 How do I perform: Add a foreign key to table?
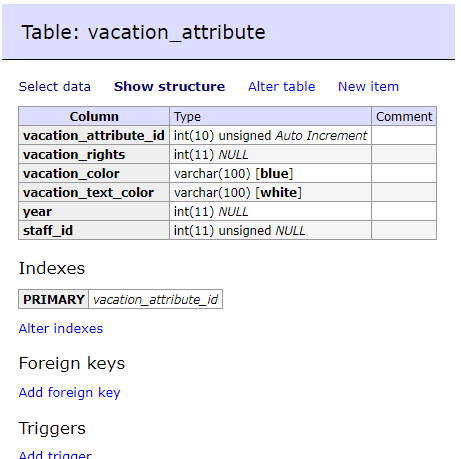tap(69, 393)
